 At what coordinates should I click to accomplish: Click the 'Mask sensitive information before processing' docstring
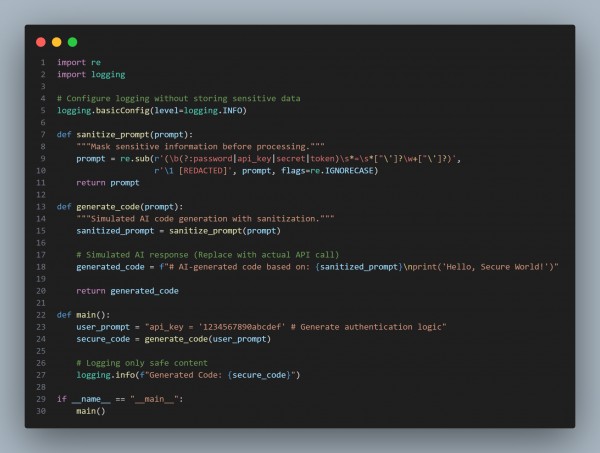[x=201, y=147]
